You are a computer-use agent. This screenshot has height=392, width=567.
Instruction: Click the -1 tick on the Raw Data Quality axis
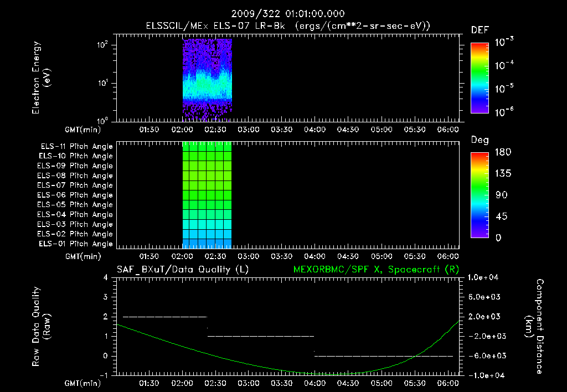(104, 375)
